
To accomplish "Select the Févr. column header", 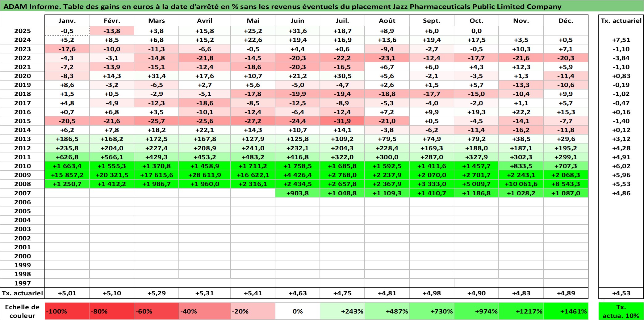I will tap(112, 21).
